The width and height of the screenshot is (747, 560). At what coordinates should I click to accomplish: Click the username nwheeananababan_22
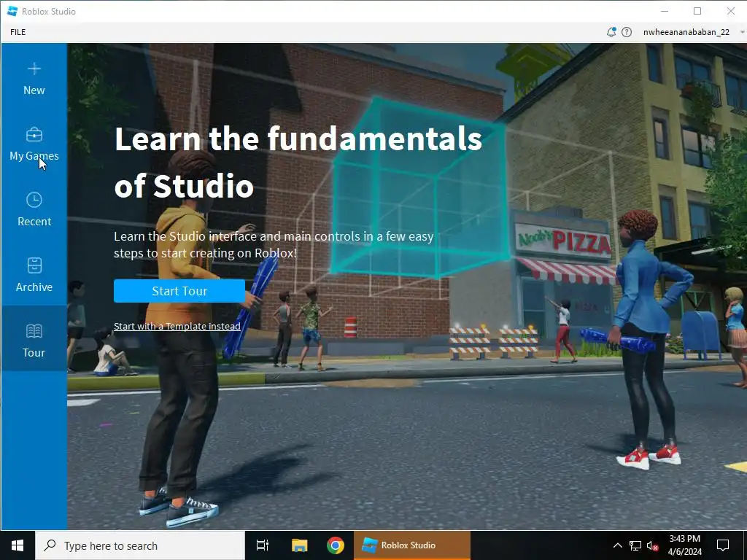(686, 32)
